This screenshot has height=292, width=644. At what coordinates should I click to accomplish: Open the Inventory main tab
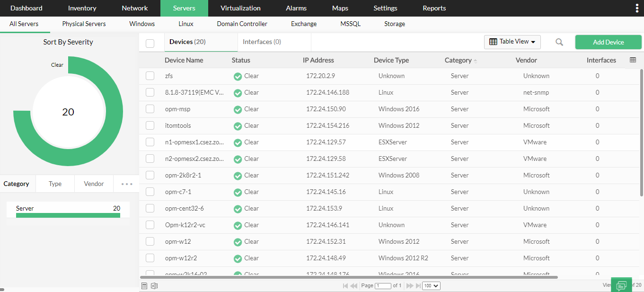[x=82, y=8]
